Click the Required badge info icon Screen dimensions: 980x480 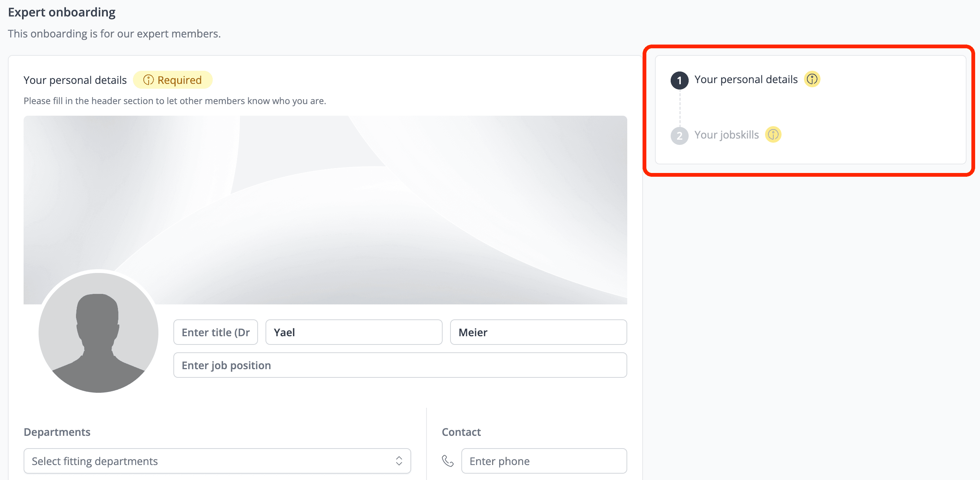(148, 80)
